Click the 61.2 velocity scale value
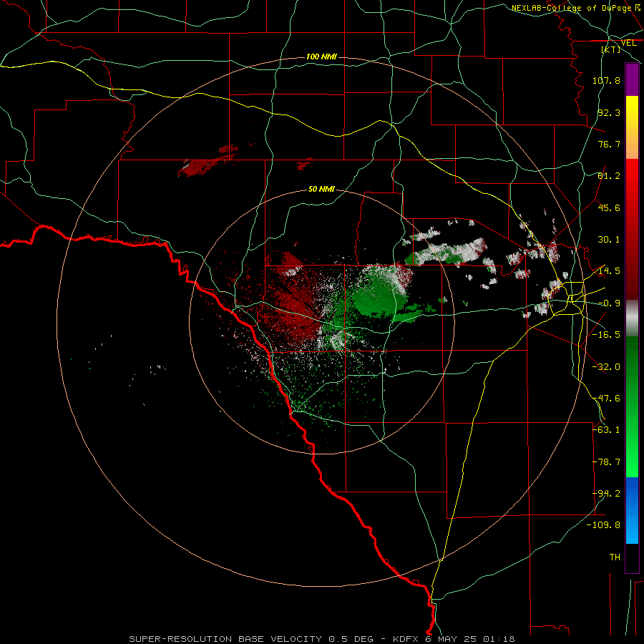 tap(609, 176)
